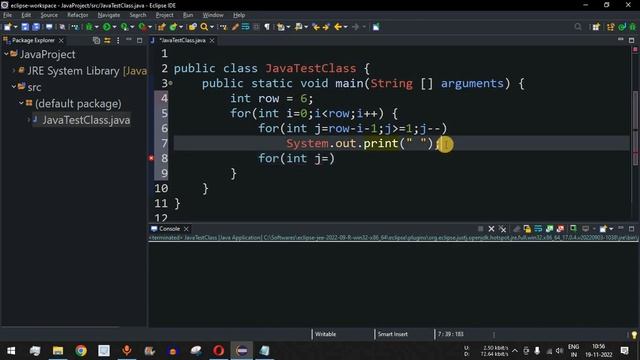
Task: Open the Navigate menu
Action: coord(109,15)
